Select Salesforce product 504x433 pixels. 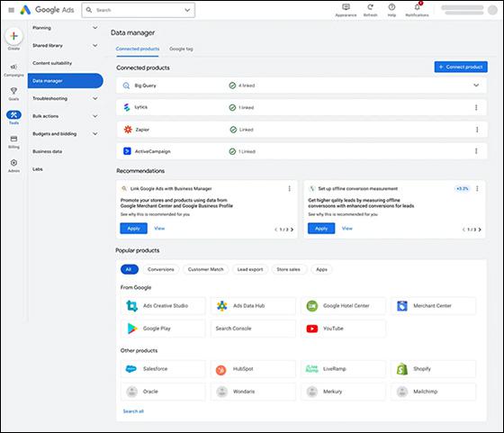point(163,369)
